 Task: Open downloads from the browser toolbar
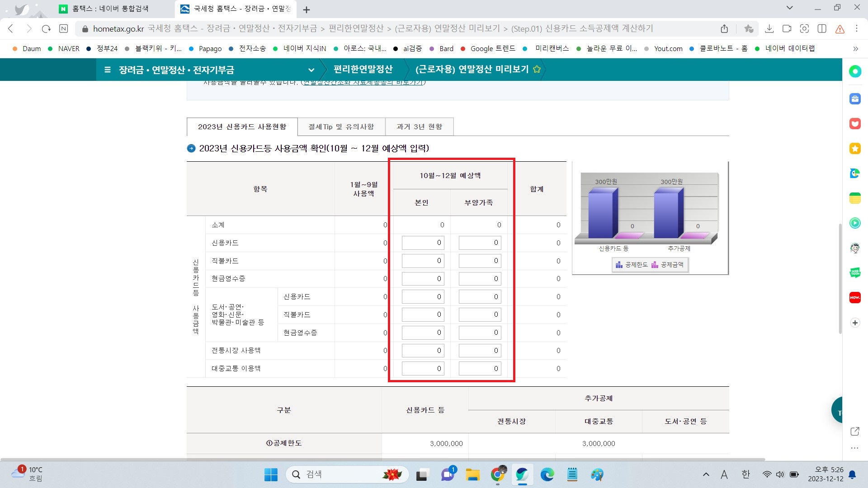pos(769,28)
